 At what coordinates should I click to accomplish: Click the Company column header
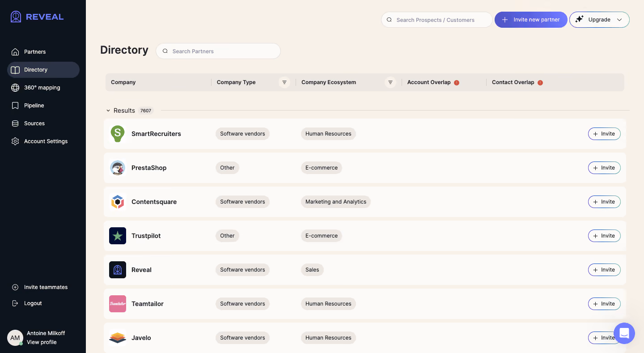(x=123, y=82)
